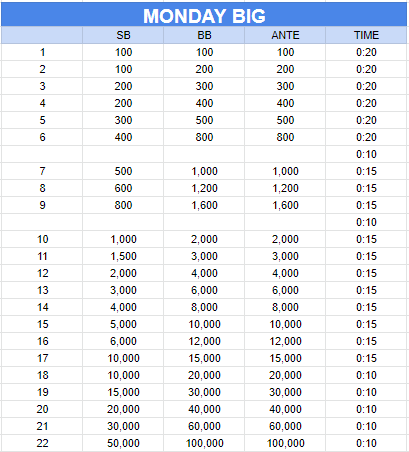Image resolution: width=409 pixels, height=452 pixels.
Task: Select the SB 1,500 cell
Action: [x=123, y=256]
